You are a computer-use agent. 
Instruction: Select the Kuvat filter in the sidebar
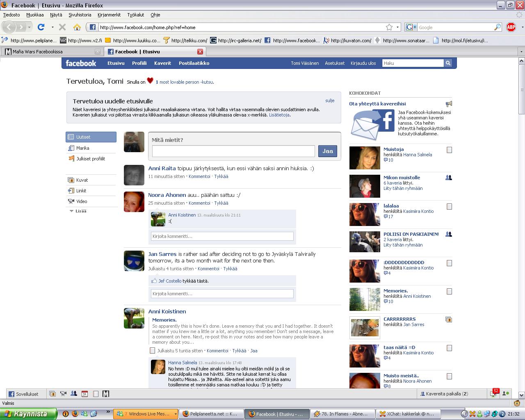pos(82,180)
